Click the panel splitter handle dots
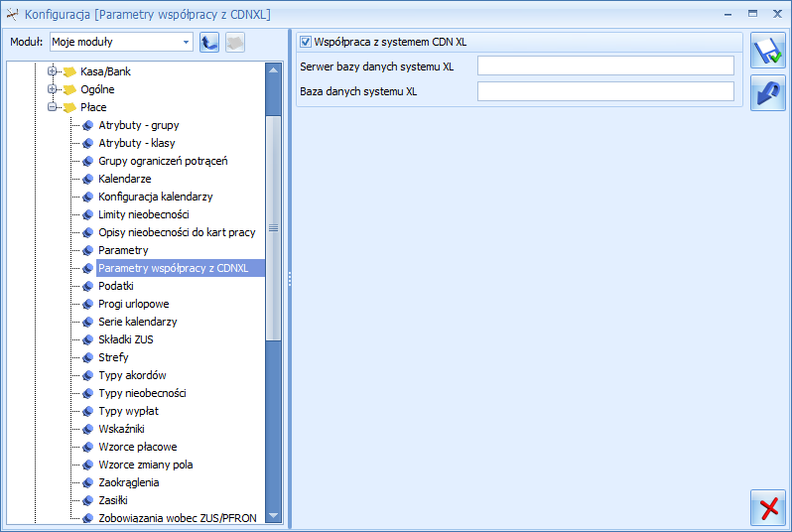This screenshot has width=792, height=532. point(290,279)
